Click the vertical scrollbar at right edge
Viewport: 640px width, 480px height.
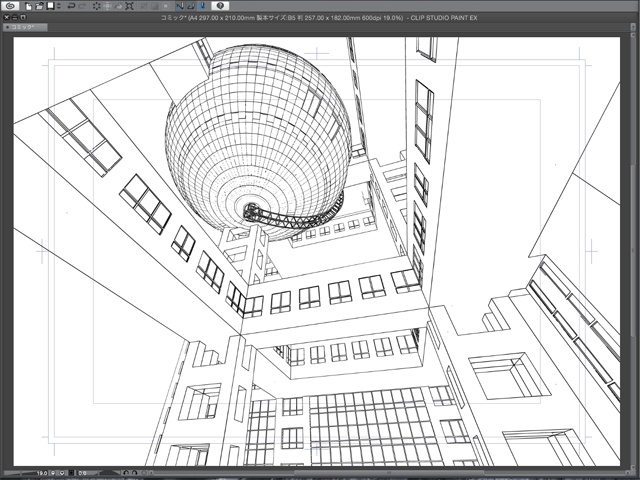(636, 250)
